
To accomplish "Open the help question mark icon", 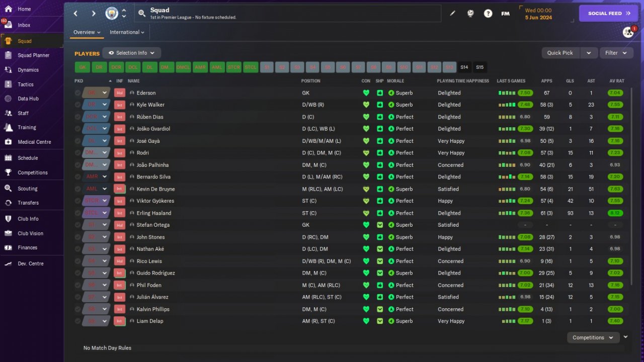I will point(488,14).
